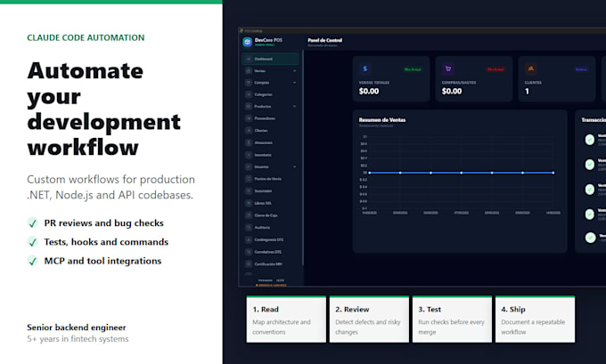Click the '3. Test' step card

[x=452, y=320]
